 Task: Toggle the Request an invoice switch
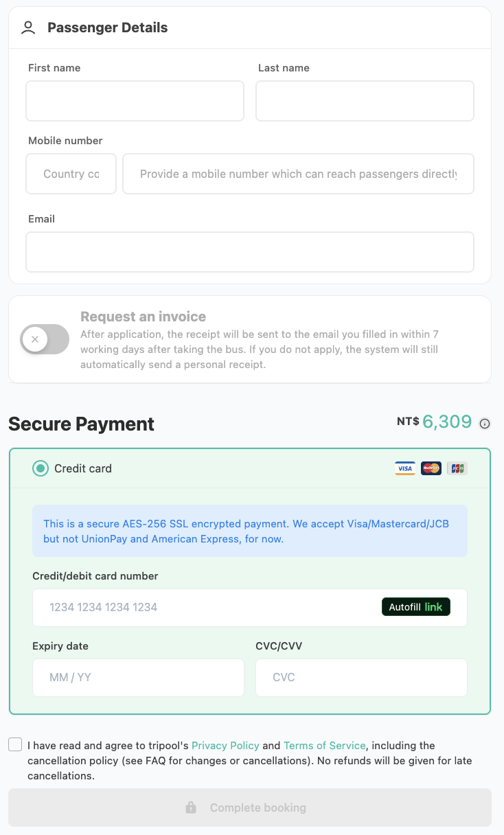click(x=45, y=339)
